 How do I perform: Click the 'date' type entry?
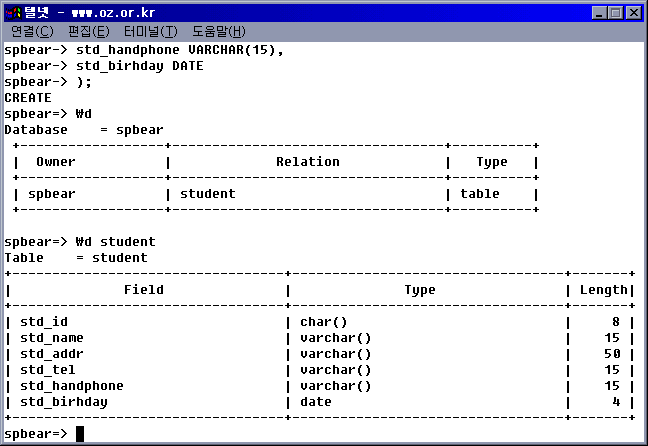pos(316,402)
